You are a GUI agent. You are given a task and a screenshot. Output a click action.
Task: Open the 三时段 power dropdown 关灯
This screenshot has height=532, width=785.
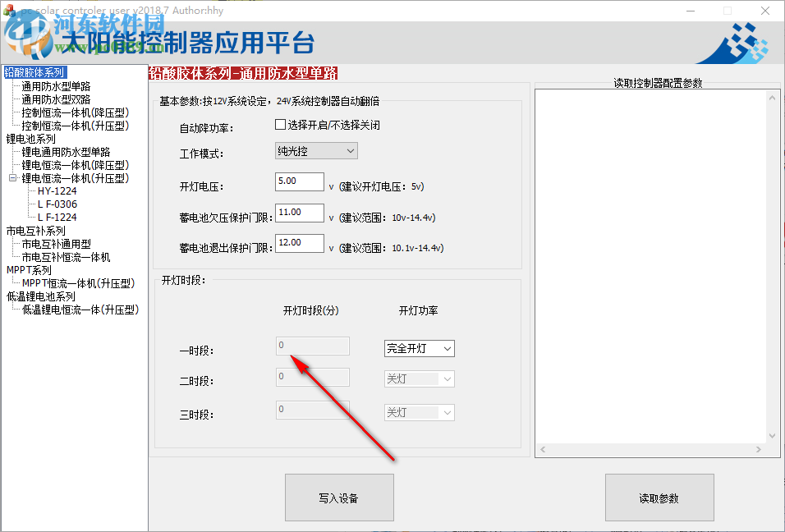point(420,412)
